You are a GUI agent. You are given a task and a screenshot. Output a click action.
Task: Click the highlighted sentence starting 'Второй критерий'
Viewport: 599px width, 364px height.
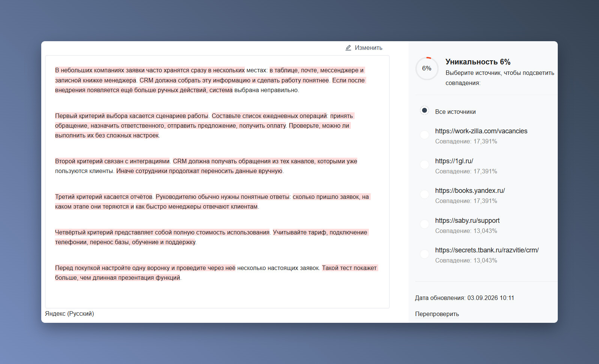112,161
